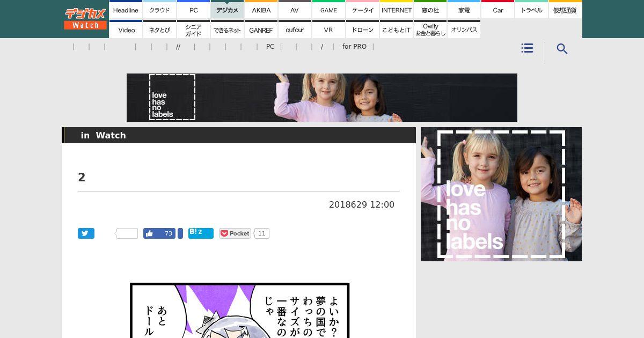
Task: Open the menu list icon
Action: point(527,48)
